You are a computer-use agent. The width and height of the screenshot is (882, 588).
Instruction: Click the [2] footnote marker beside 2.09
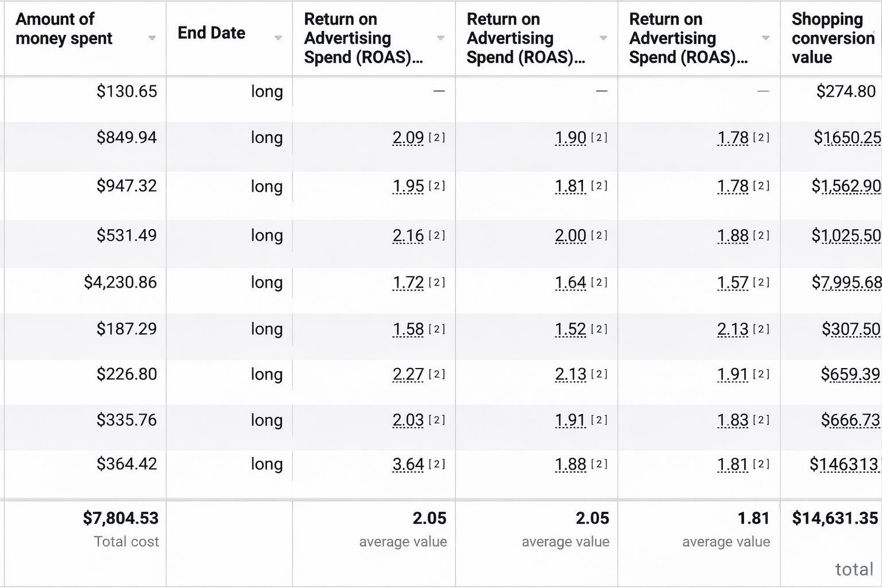pyautogui.click(x=437, y=138)
